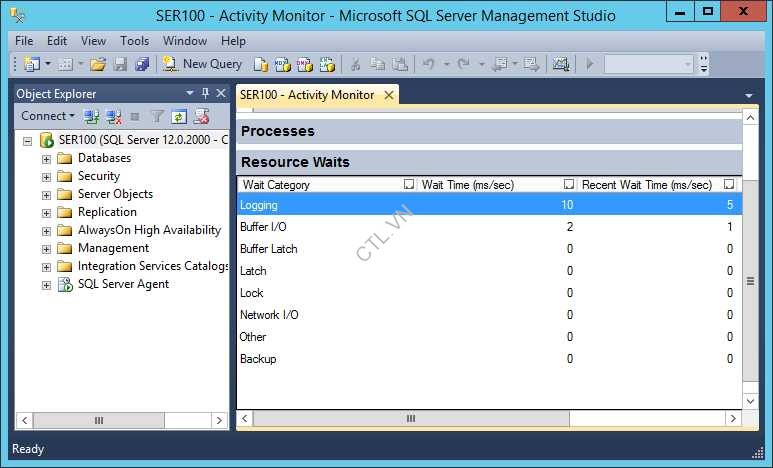The image size is (773, 468).
Task: Expand the Processes section header
Action: 489,131
